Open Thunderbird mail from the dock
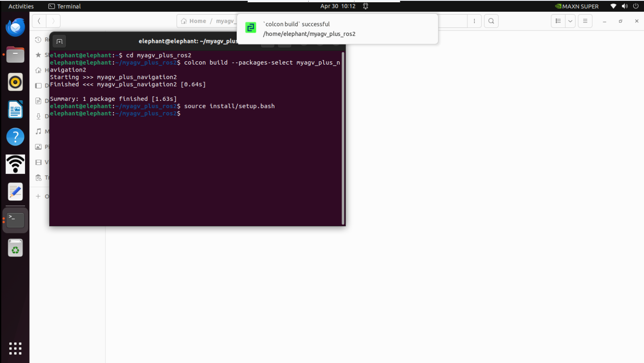 coord(15,28)
